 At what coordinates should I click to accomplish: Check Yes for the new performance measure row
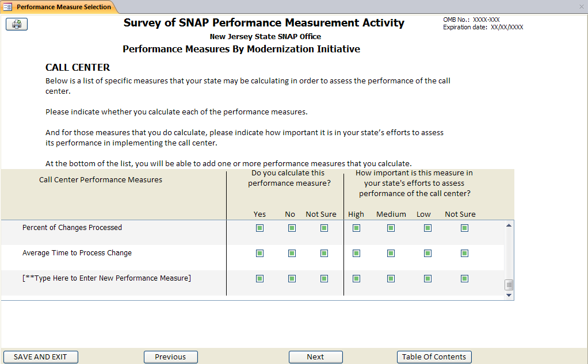click(x=259, y=278)
